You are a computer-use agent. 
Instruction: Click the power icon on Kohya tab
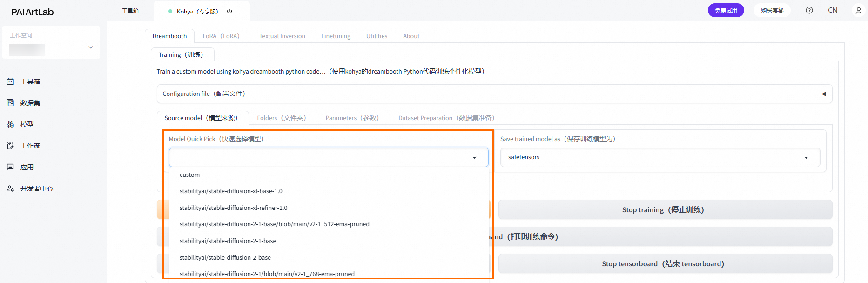click(229, 11)
